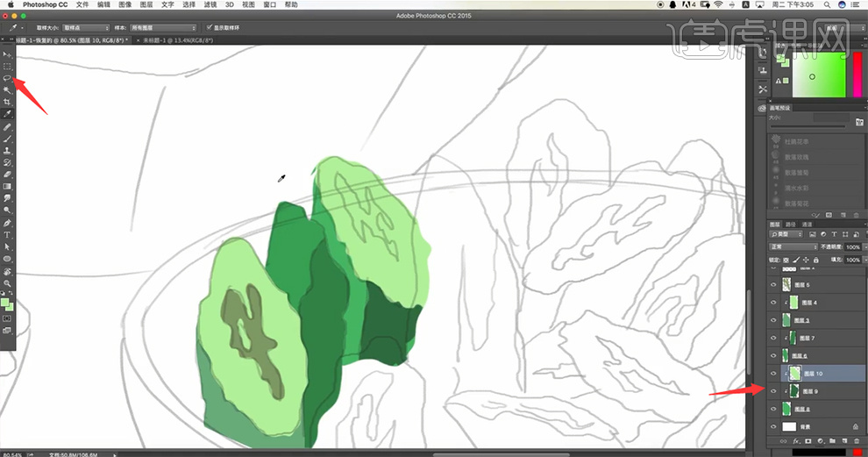Select the 图层 10 layer
The image size is (868, 457).
[817, 374]
